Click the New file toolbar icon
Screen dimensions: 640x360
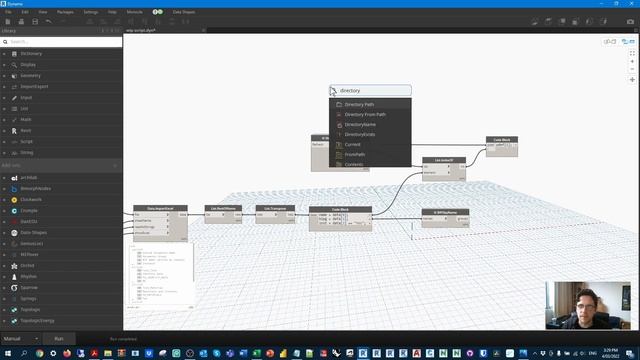[x=8, y=22]
